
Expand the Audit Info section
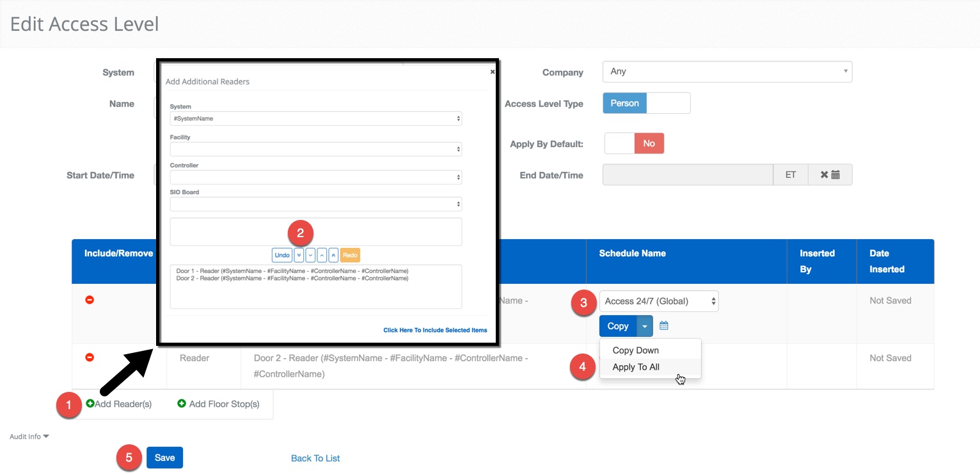point(29,437)
